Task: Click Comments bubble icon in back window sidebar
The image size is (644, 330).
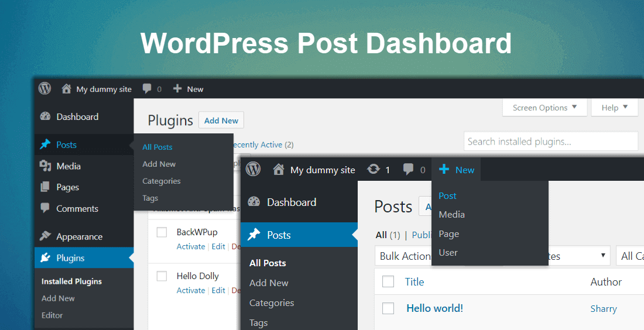Action: 45,208
